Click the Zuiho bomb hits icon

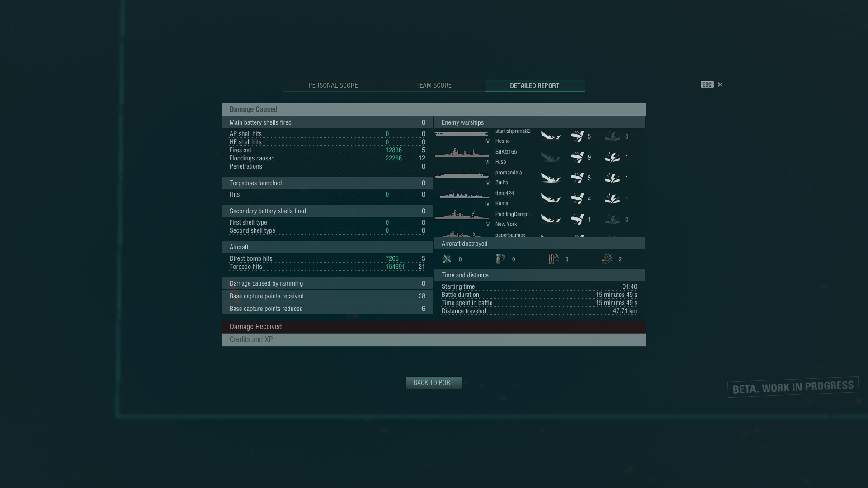pos(613,178)
